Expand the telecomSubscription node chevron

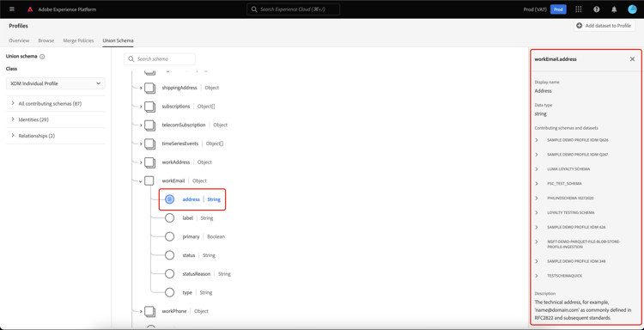[141, 125]
